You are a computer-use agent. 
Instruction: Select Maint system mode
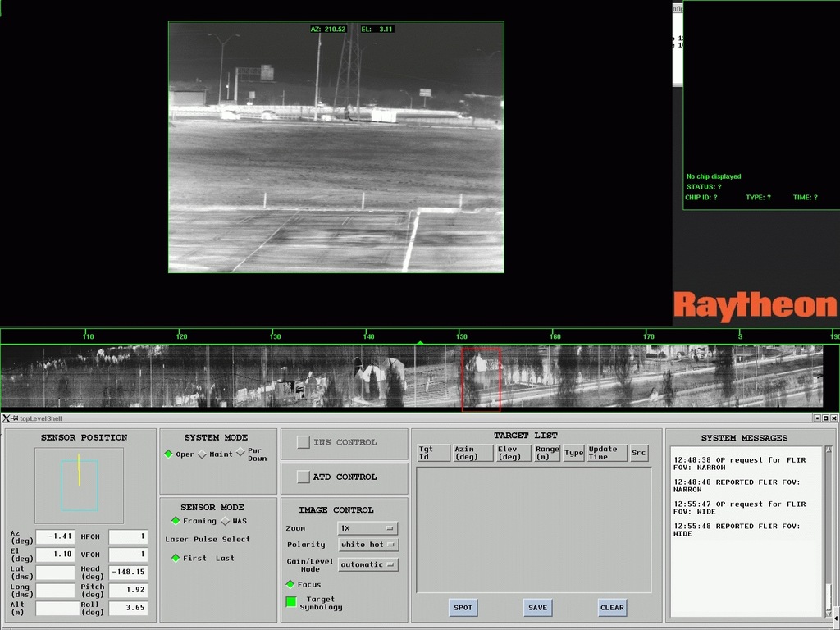pos(203,454)
